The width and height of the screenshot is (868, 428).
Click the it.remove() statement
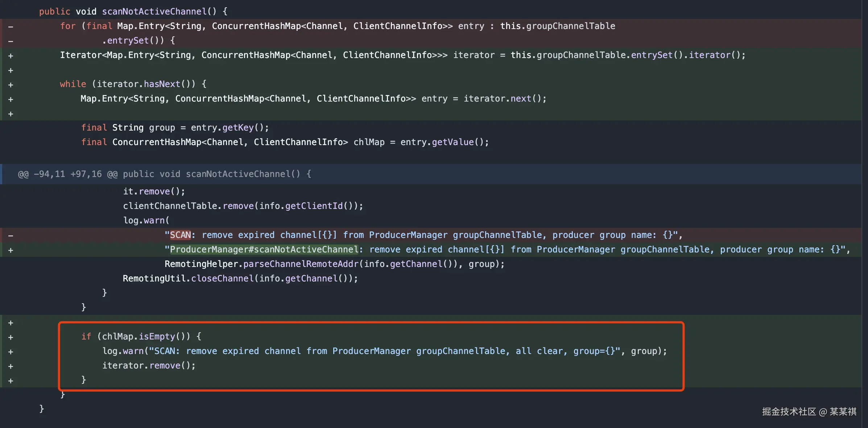click(154, 192)
